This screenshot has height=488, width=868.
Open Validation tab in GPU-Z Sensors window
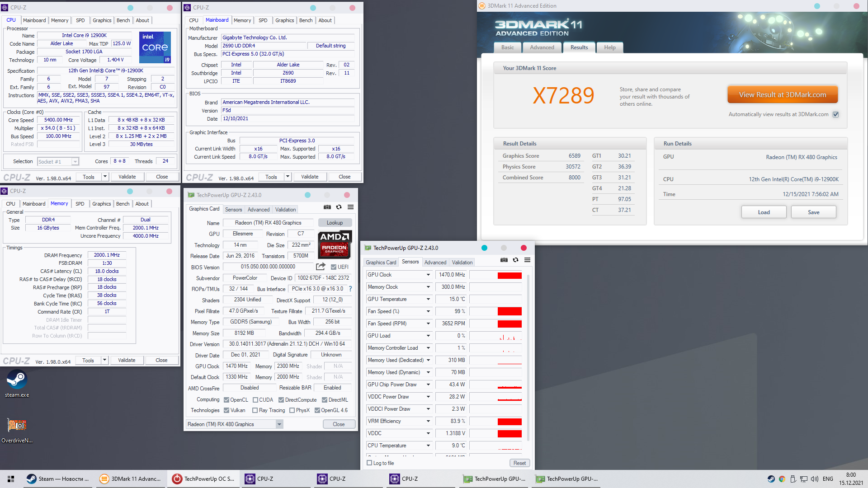(x=462, y=262)
